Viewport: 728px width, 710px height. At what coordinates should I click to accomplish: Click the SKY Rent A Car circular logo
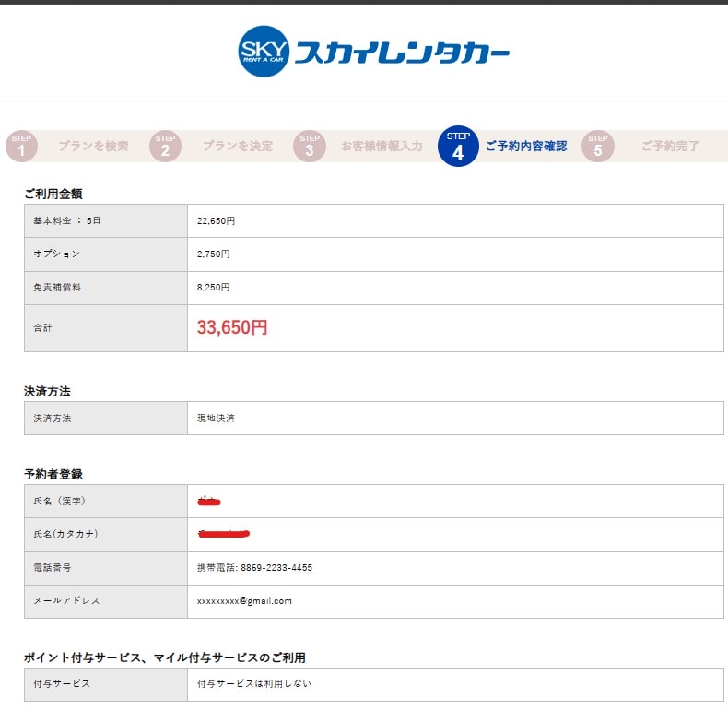click(264, 52)
